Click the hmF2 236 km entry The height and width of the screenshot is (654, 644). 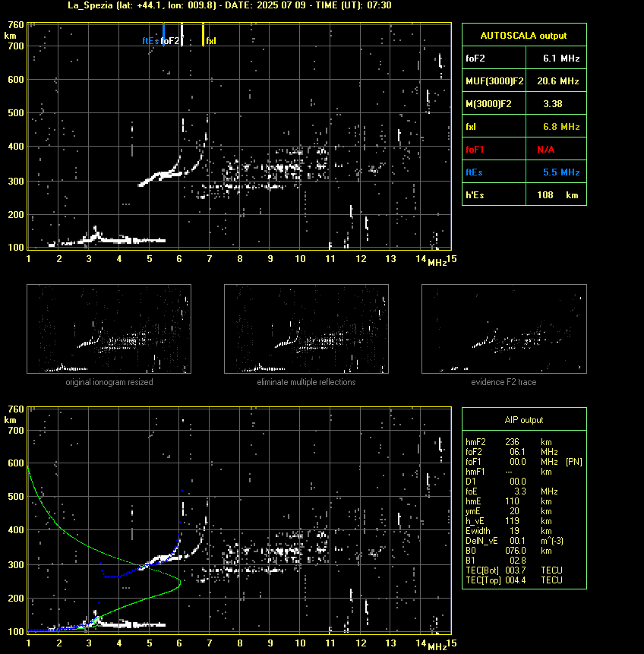pos(509,442)
